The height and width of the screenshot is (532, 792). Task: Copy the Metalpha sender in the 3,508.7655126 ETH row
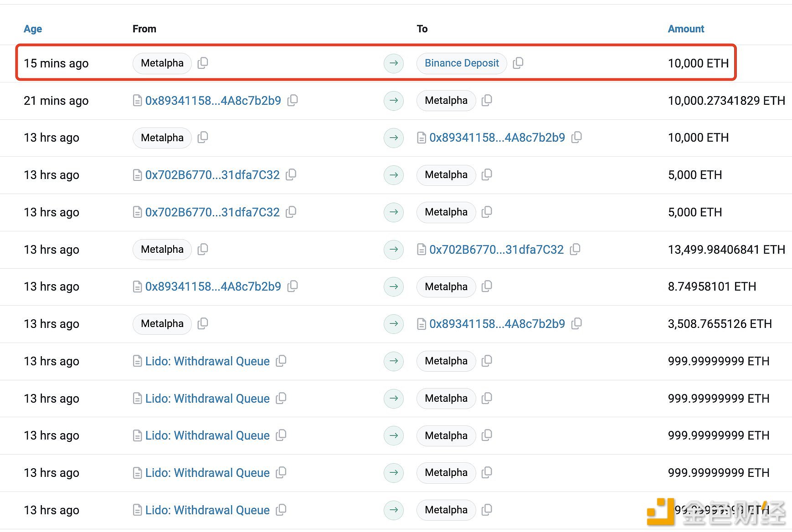203,324
